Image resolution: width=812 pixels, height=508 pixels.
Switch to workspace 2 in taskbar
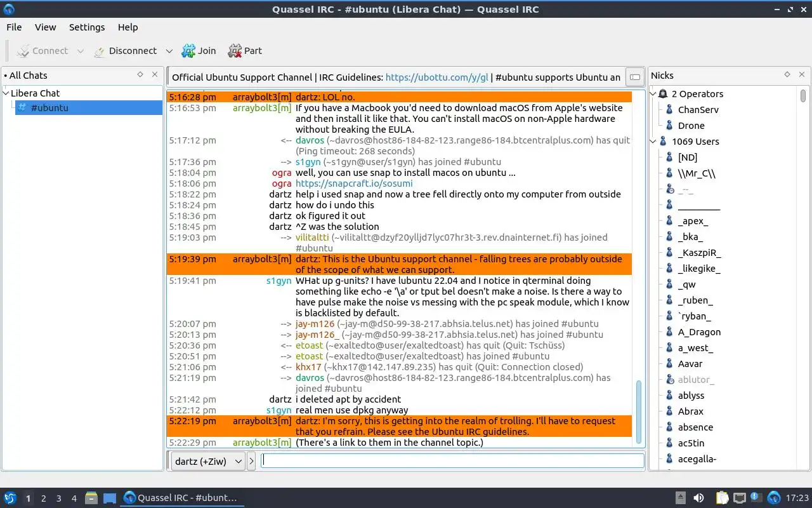tap(43, 498)
